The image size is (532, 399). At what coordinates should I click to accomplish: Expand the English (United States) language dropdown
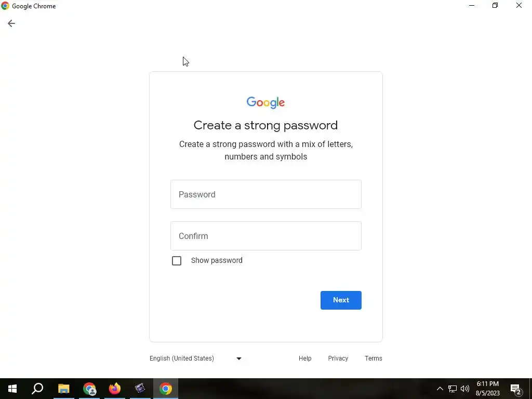point(196,358)
